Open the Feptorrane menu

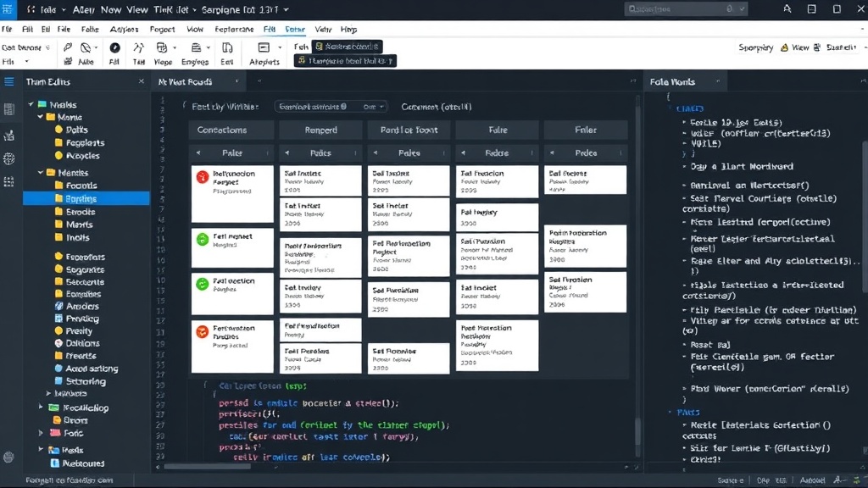(234, 30)
